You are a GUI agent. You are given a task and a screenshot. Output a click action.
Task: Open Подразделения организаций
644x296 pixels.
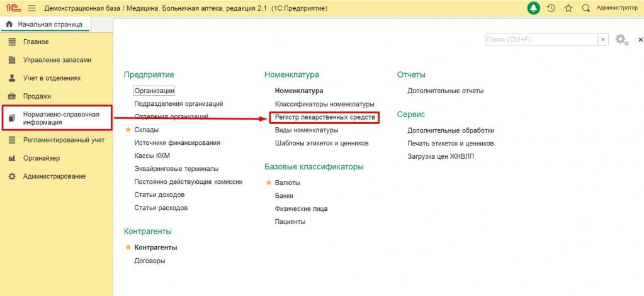(x=179, y=104)
